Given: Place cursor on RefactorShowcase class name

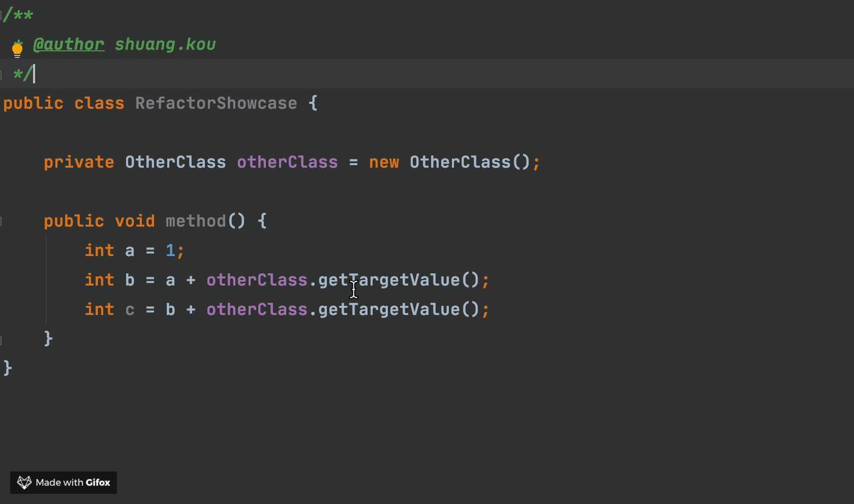Looking at the screenshot, I should 216,104.
